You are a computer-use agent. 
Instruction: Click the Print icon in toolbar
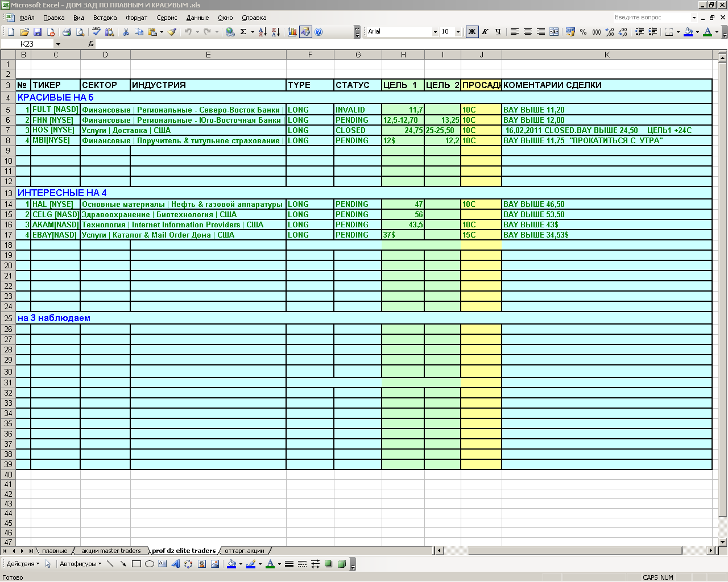point(67,32)
